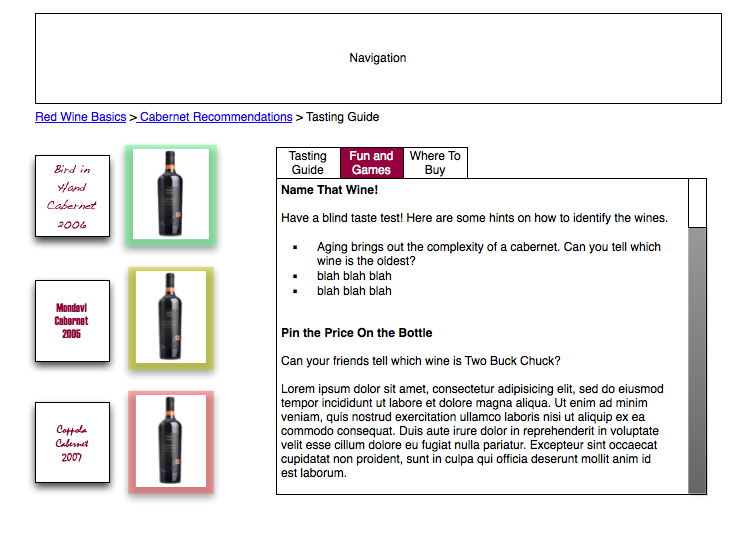
Task: Click the Mondavi Cabernet 2005 label card
Action: pyautogui.click(x=72, y=321)
